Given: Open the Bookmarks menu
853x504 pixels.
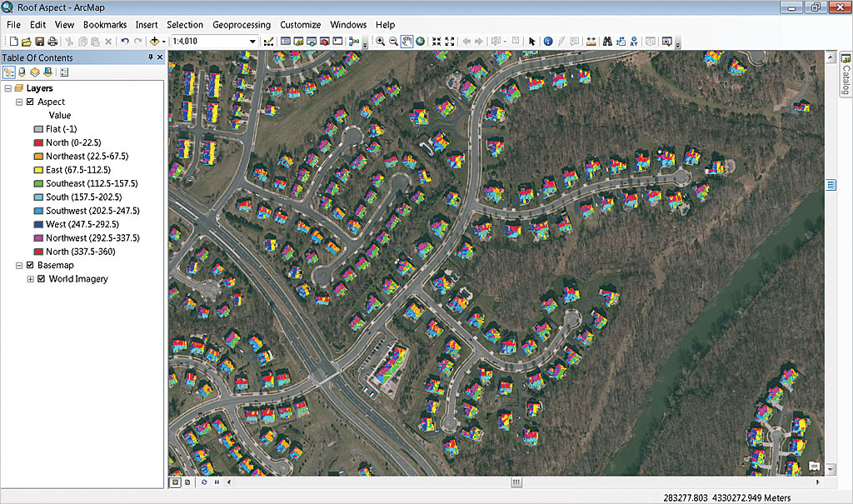Looking at the screenshot, I should click(105, 24).
